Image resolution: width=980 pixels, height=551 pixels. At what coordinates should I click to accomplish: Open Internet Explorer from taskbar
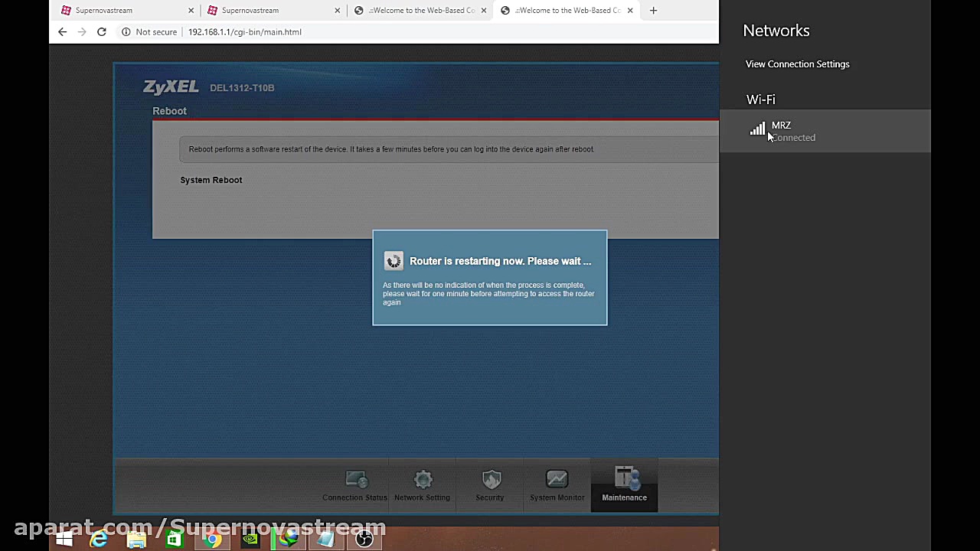coord(99,540)
